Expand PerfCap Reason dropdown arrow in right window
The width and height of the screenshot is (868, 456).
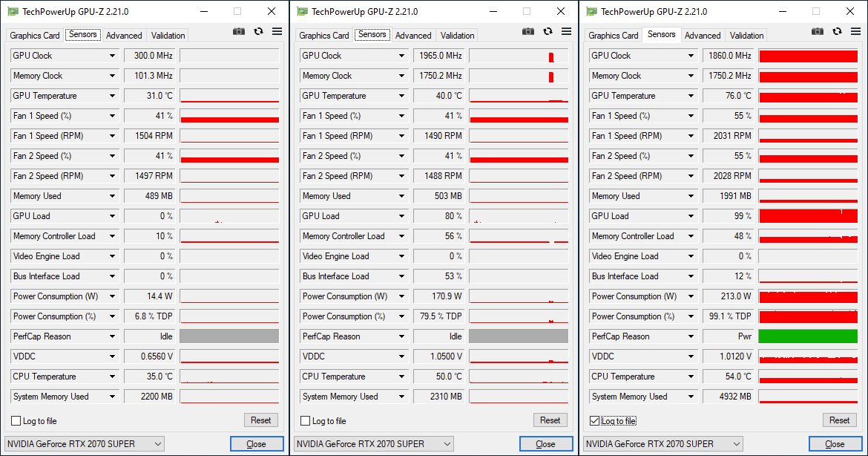click(691, 336)
